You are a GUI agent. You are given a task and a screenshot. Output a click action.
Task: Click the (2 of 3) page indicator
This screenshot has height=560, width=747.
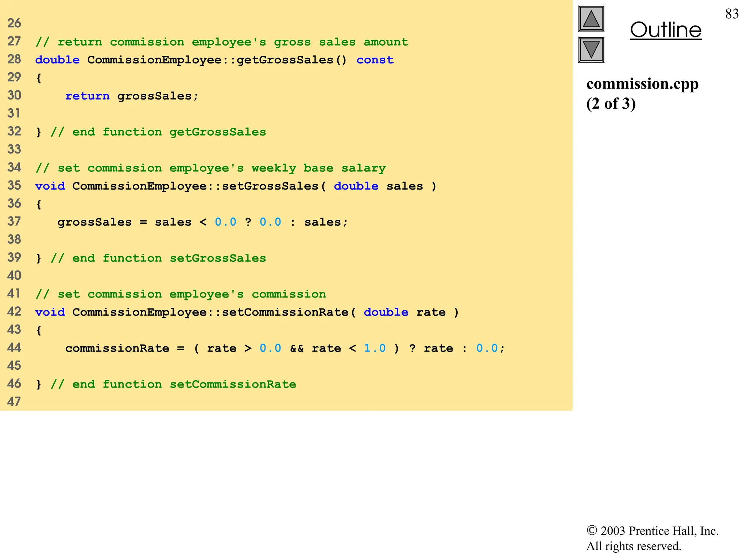coord(611,104)
